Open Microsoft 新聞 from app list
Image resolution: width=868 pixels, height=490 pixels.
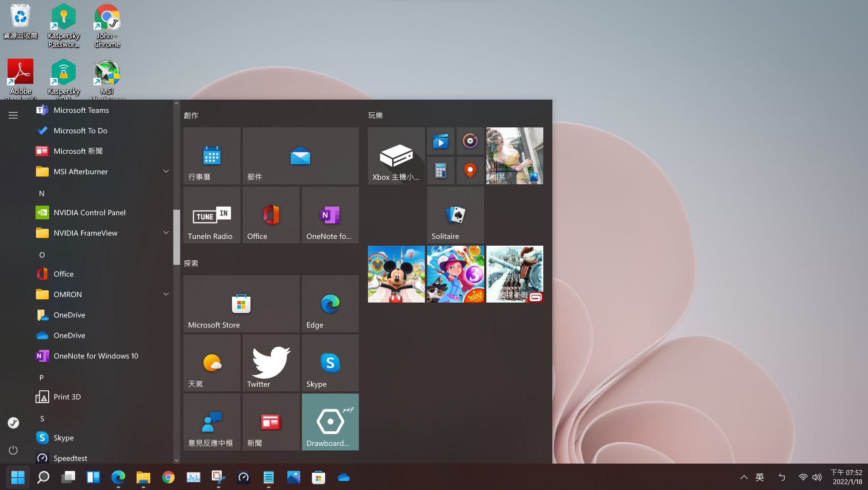click(102, 151)
